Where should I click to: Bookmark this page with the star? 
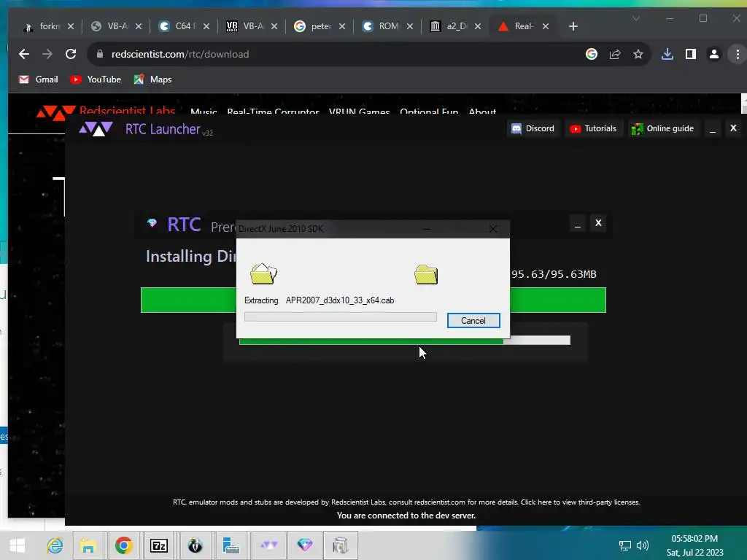pyautogui.click(x=638, y=54)
